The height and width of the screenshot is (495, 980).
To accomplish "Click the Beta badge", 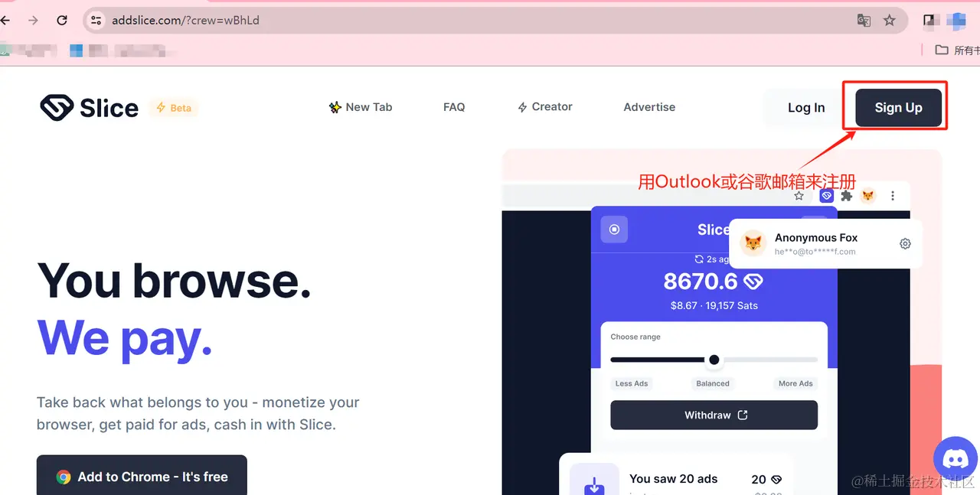I will click(174, 108).
